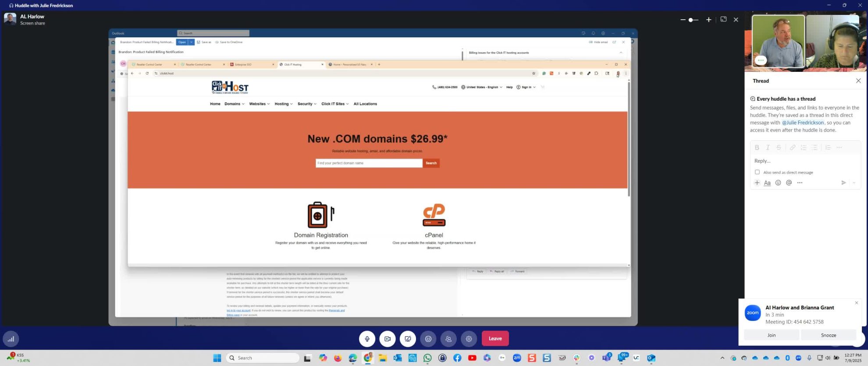Switch to the first Reseller Control Center tab
Screen dimensions: 868x366
click(x=153, y=64)
